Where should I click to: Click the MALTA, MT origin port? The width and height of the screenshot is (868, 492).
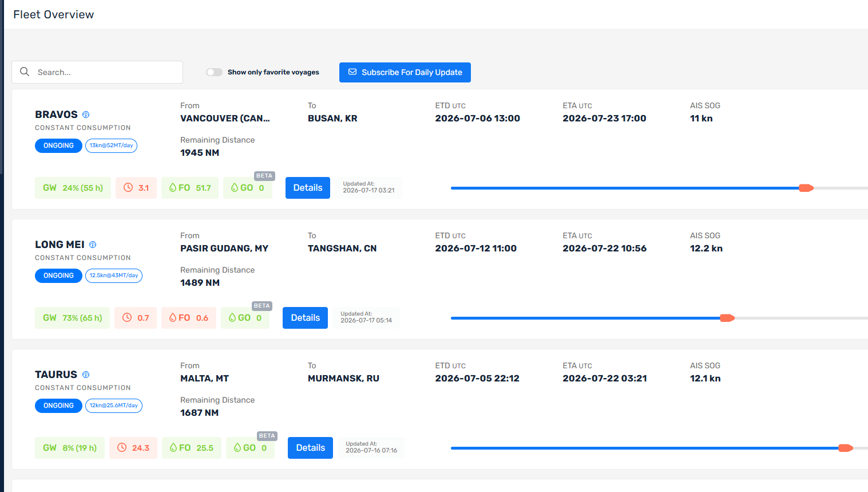click(x=204, y=379)
